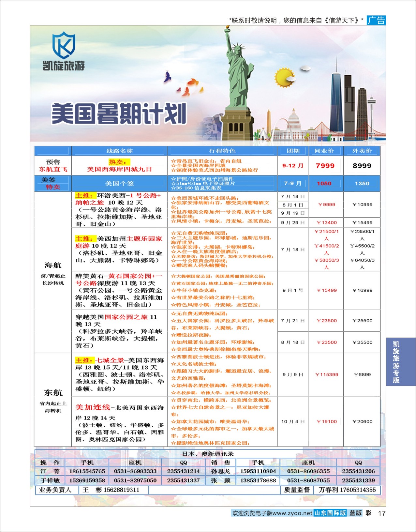
Task: Click the mobile number '13853178688'
Action: tap(258, 480)
